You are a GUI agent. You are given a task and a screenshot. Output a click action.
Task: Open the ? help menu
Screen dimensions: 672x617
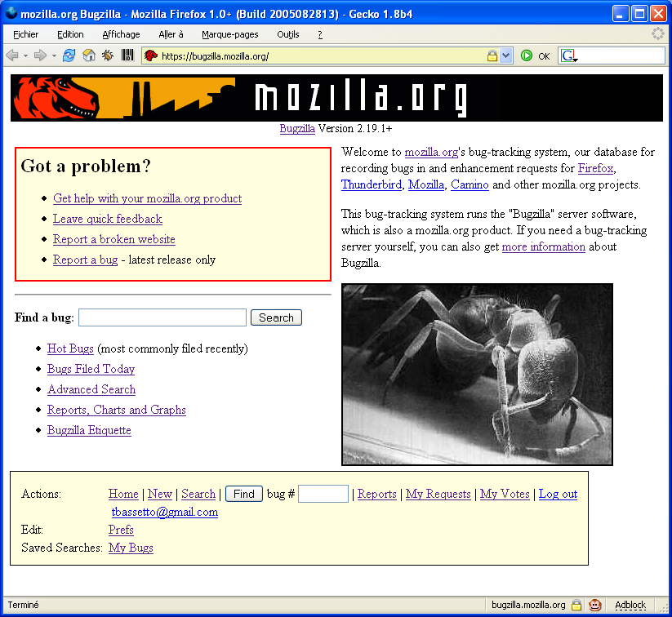pyautogui.click(x=320, y=34)
